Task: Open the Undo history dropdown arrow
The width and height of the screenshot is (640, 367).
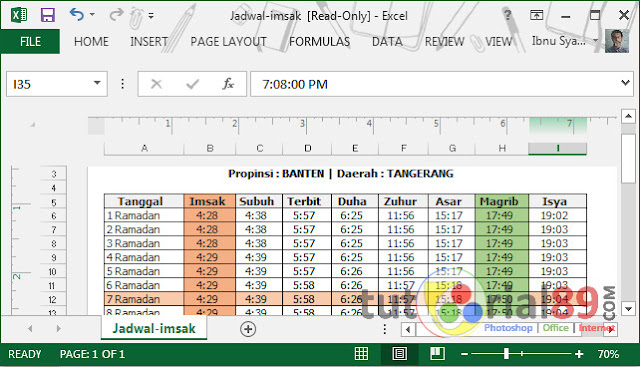Action: pos(92,15)
